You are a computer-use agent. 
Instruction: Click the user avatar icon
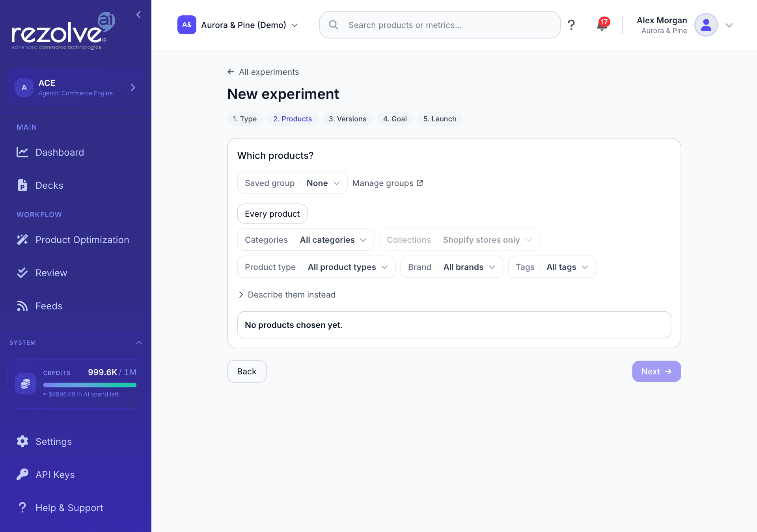[706, 25]
